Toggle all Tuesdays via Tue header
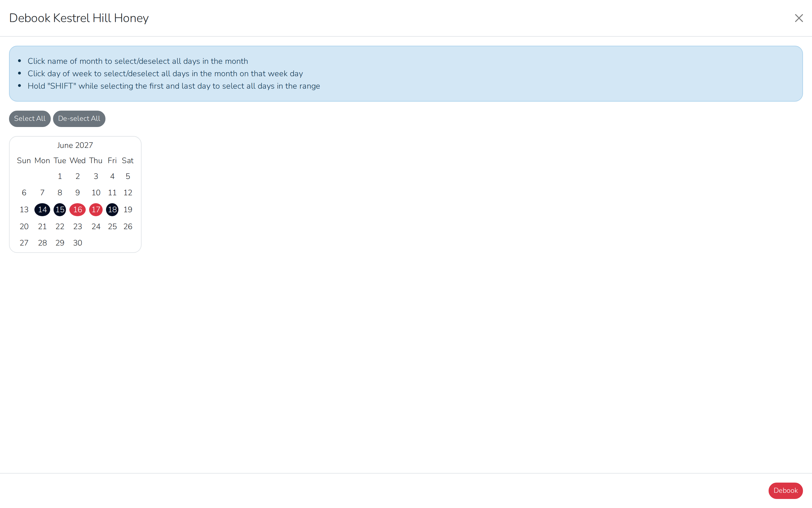 (x=60, y=161)
